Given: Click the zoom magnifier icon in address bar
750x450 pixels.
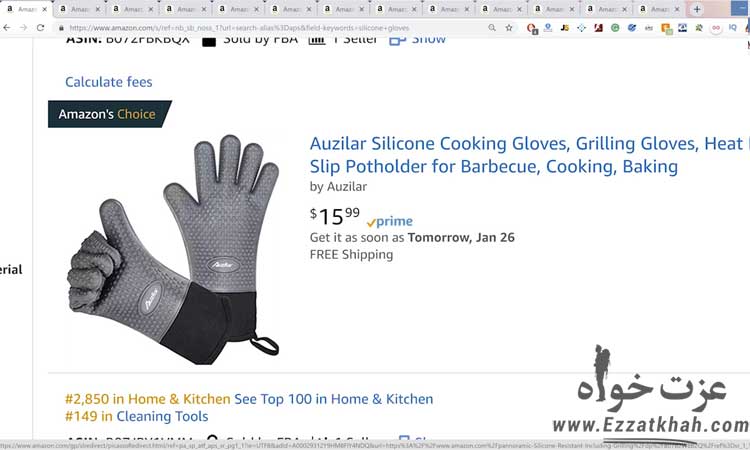Looking at the screenshot, I should pyautogui.click(x=492, y=28).
